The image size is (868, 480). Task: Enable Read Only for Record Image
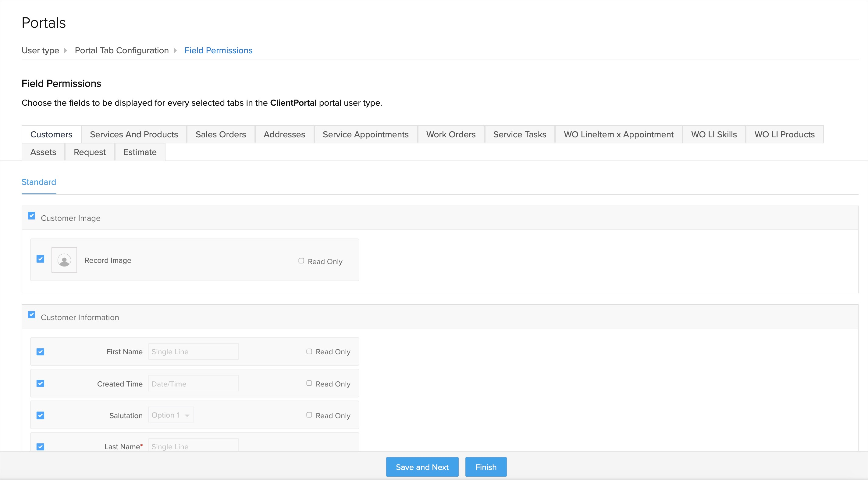tap(301, 261)
